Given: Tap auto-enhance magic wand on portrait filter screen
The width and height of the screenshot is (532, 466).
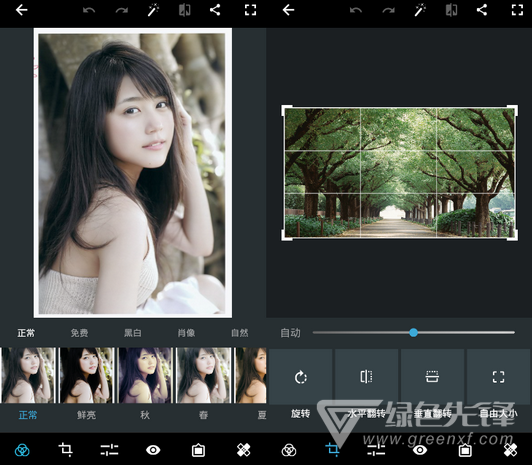Looking at the screenshot, I should [x=153, y=10].
